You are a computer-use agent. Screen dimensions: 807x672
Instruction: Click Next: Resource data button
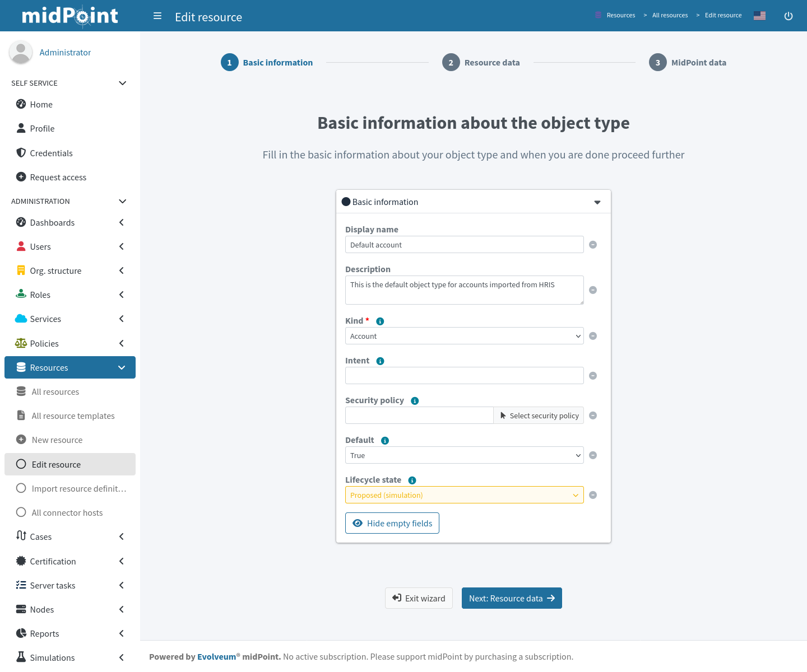click(511, 598)
